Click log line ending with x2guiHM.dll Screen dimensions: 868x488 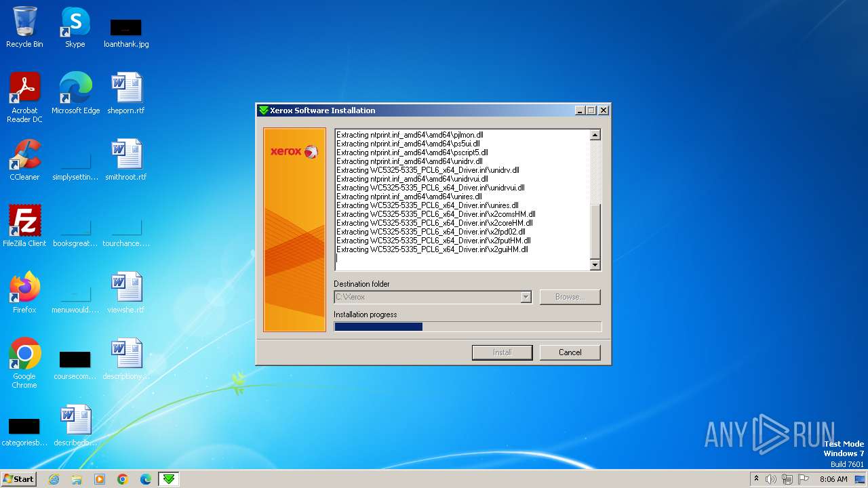pos(432,249)
